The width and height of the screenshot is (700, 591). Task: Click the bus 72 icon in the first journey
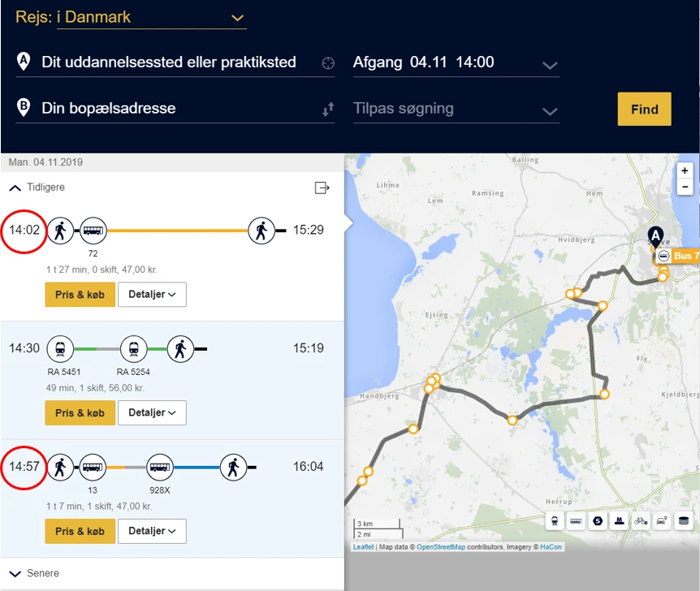click(x=93, y=231)
